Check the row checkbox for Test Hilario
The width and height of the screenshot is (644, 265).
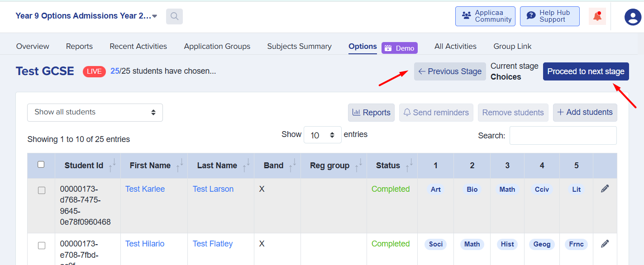tap(42, 246)
